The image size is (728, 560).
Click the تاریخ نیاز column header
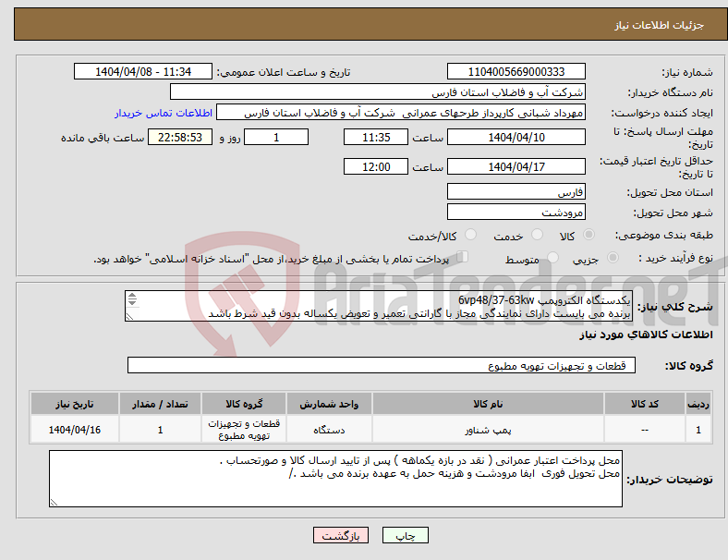click(75, 404)
